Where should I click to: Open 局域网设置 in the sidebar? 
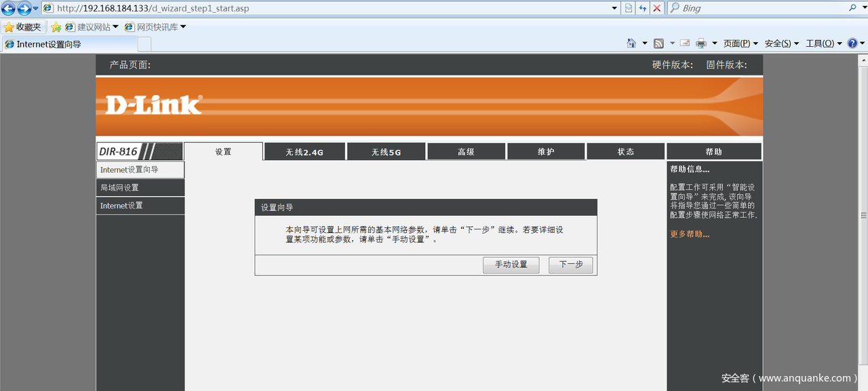pyautogui.click(x=140, y=188)
